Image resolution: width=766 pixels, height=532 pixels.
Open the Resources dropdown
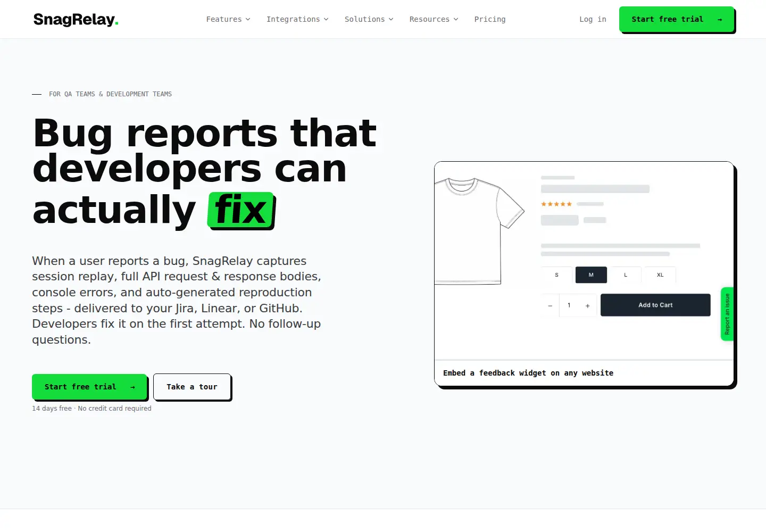[x=434, y=19]
